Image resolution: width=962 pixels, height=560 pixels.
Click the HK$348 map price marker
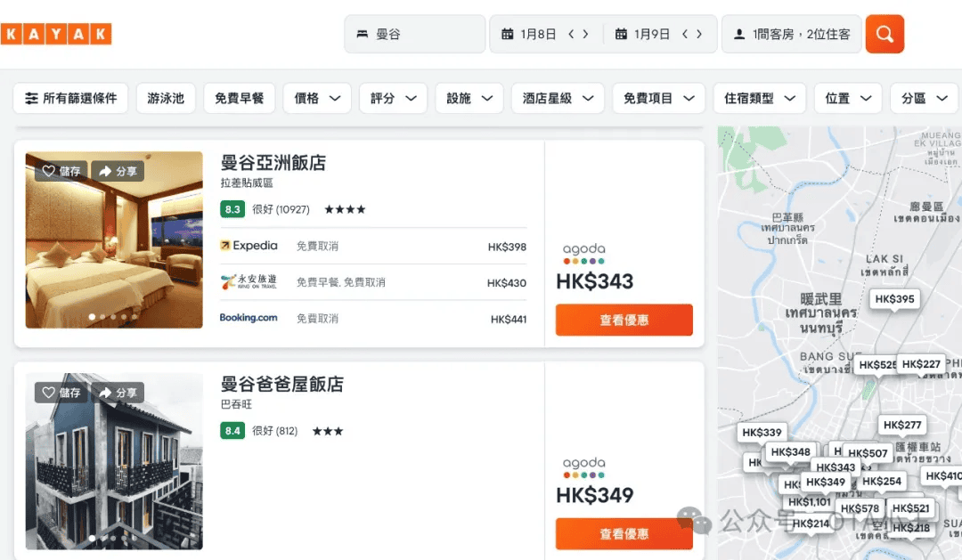pos(790,452)
